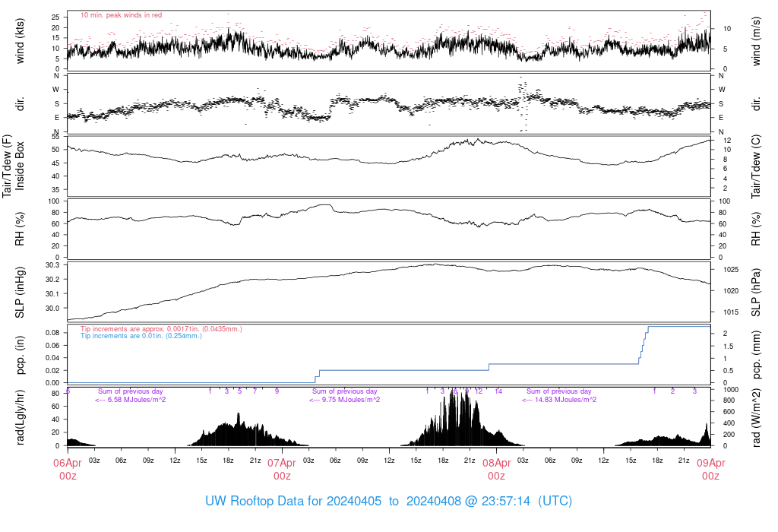This screenshot has width=778, height=532.
Task: Click the '1025' hPa tick label
Action: click(731, 270)
